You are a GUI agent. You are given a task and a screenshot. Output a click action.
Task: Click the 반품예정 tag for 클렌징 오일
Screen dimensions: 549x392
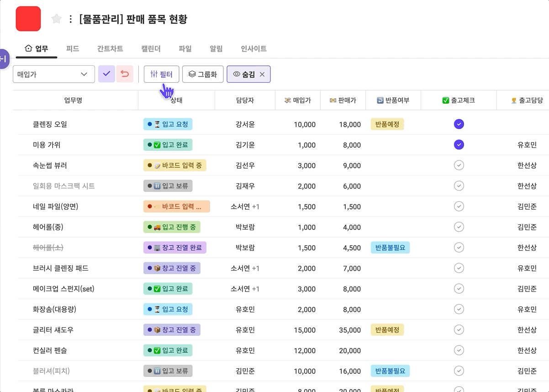click(x=387, y=124)
